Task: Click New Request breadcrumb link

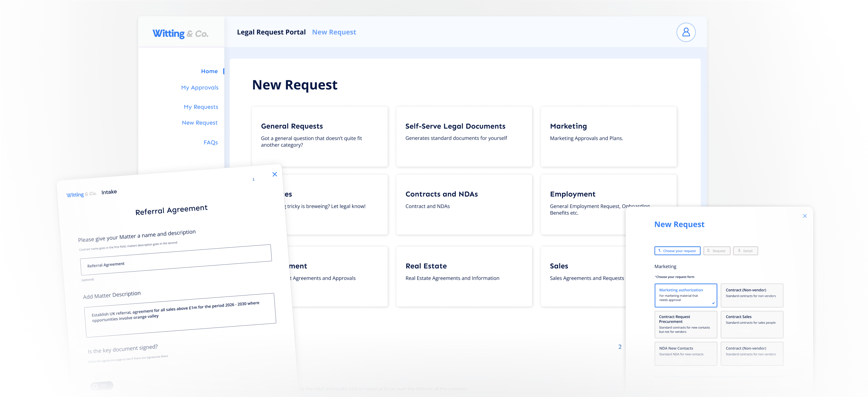Action: click(334, 32)
